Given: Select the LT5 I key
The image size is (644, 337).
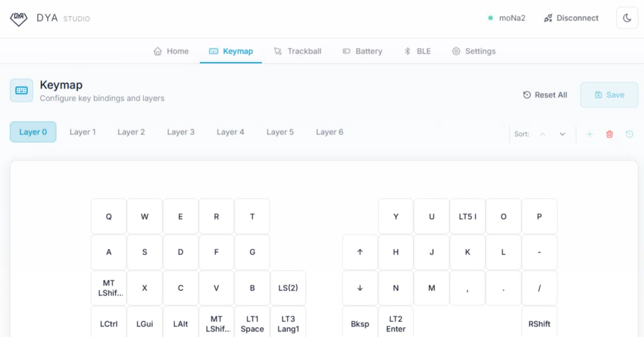Looking at the screenshot, I should 467,216.
